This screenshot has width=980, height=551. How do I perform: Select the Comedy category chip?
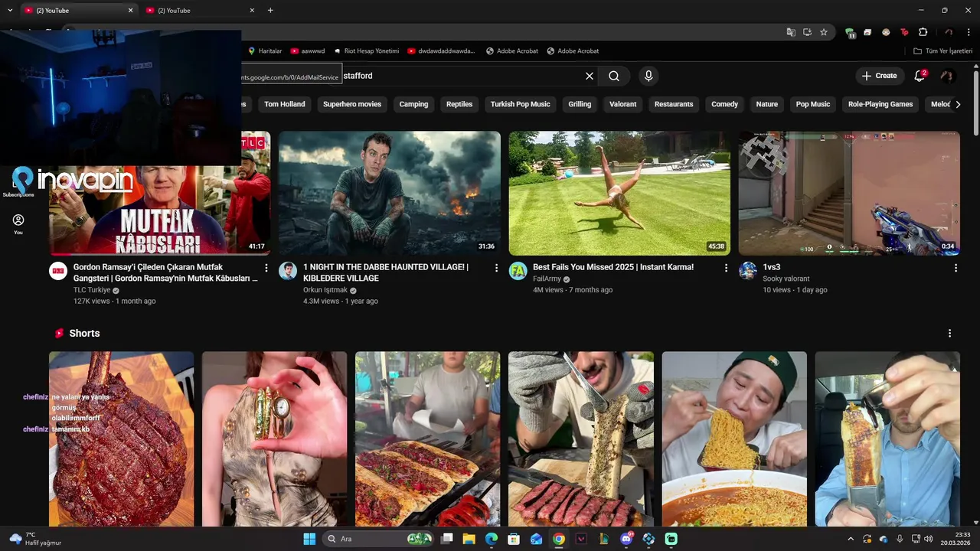pyautogui.click(x=725, y=104)
